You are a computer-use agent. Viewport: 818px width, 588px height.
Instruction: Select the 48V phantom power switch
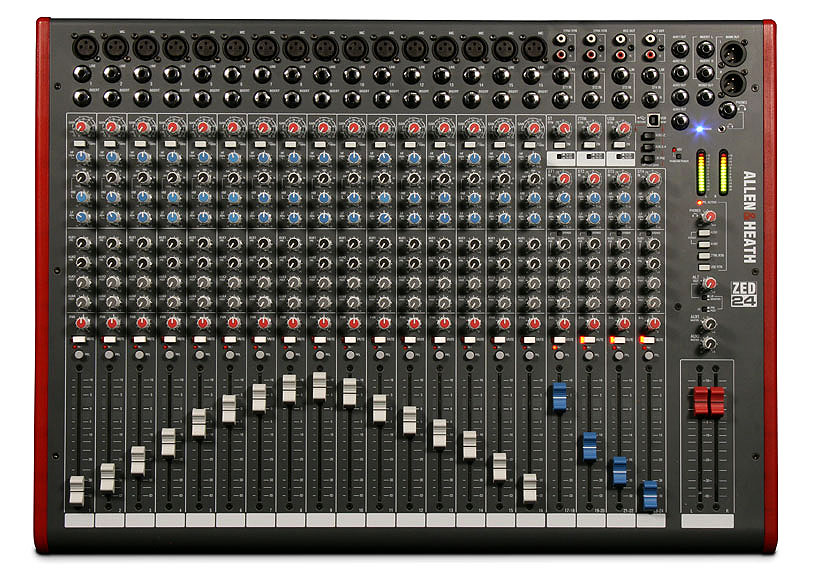point(678,155)
